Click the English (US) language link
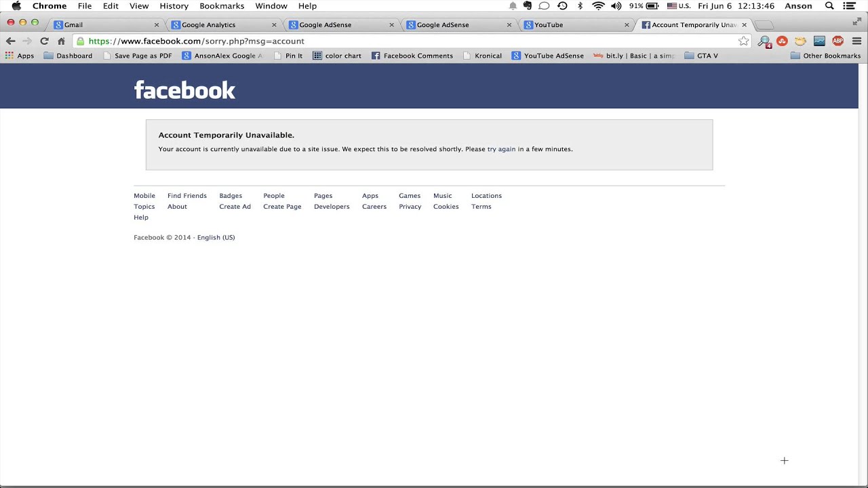 click(216, 237)
